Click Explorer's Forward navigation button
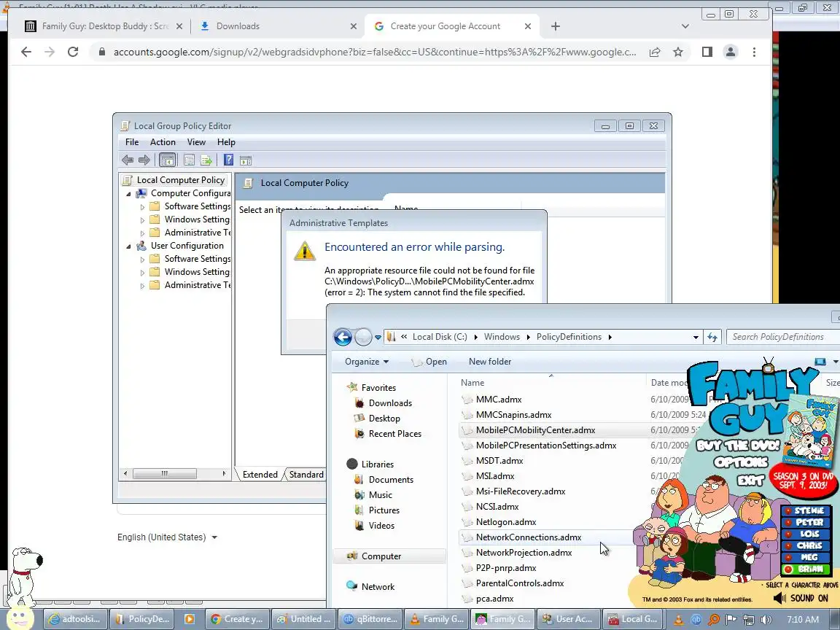 pyautogui.click(x=363, y=337)
